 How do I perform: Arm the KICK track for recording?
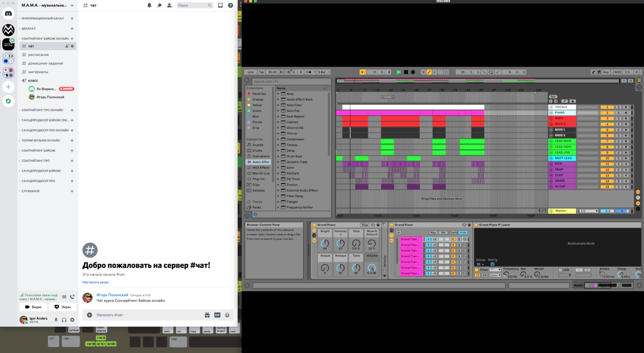pos(626,164)
